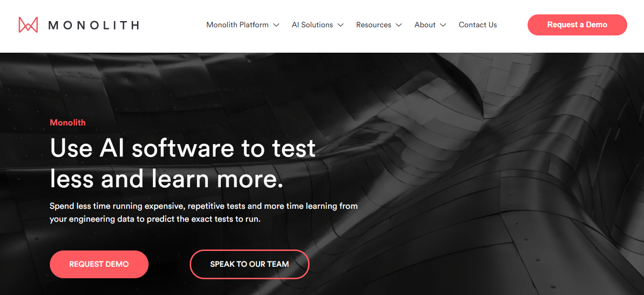This screenshot has height=295, width=644.
Task: Open the About menu
Action: 425,25
